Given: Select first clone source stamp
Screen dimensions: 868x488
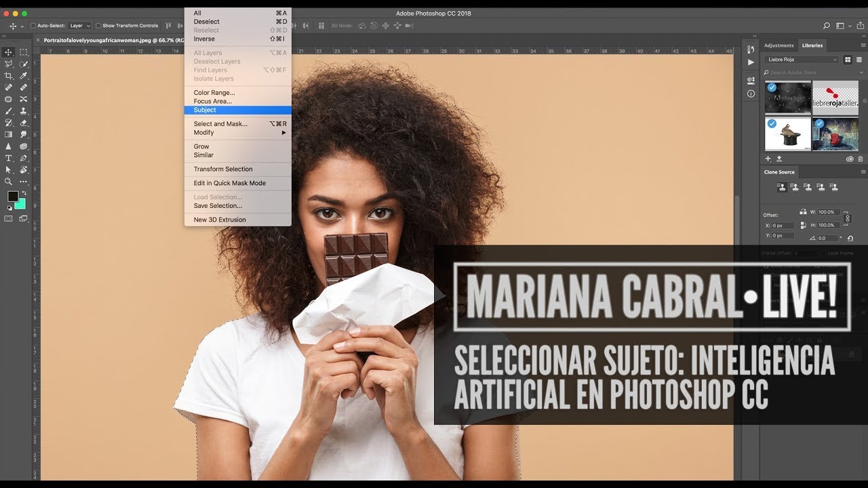Looking at the screenshot, I should coord(782,187).
